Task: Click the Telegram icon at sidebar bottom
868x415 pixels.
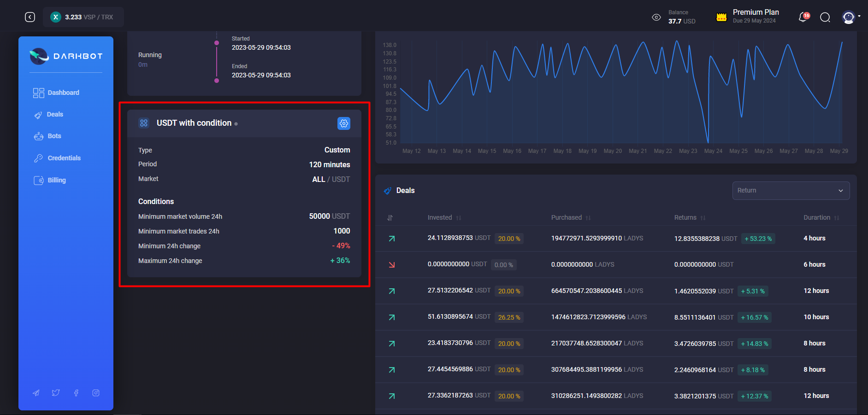Action: point(36,392)
